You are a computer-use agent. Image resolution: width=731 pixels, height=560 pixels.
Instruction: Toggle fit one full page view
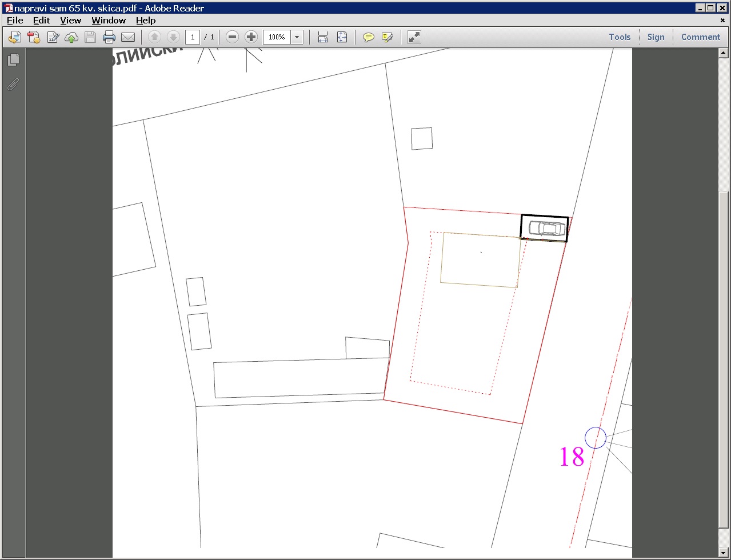pos(342,37)
